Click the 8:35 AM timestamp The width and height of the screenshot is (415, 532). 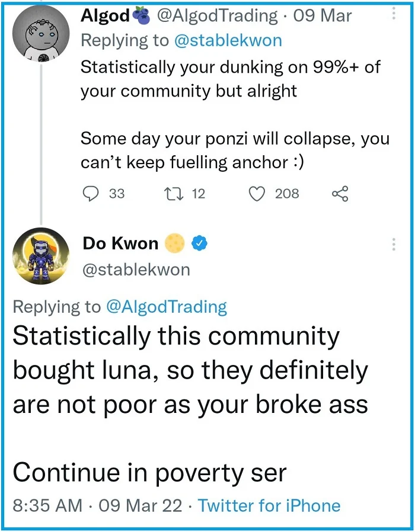47,505
